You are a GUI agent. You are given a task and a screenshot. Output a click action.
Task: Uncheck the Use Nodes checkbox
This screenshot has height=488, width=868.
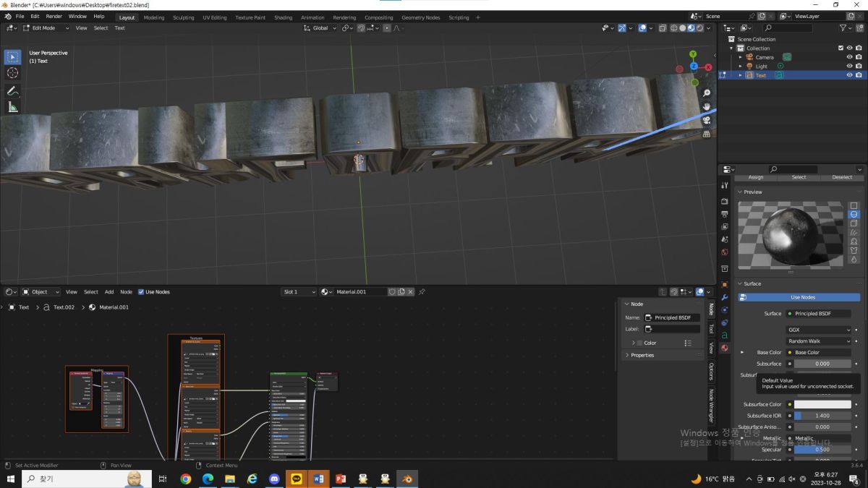click(141, 292)
